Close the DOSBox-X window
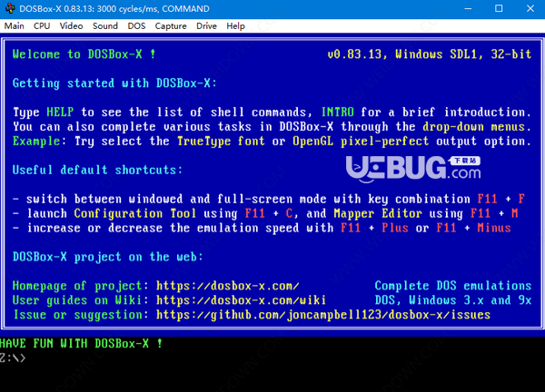The image size is (545, 392). (530, 8)
